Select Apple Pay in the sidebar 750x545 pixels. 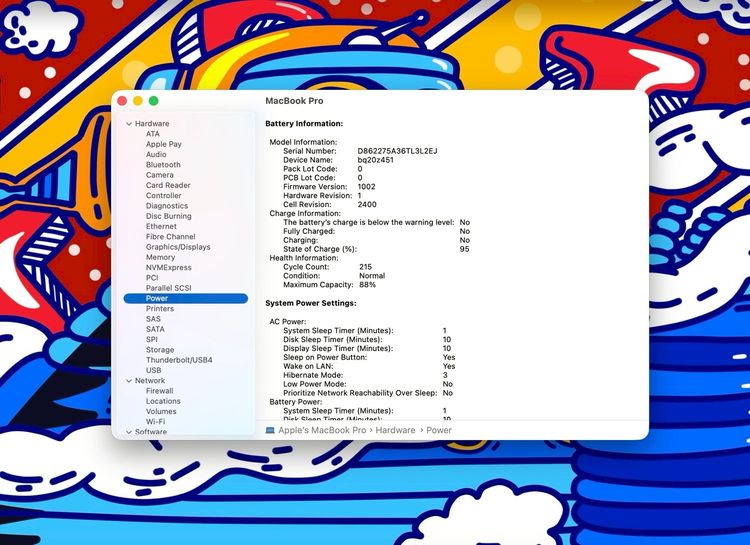(x=164, y=144)
